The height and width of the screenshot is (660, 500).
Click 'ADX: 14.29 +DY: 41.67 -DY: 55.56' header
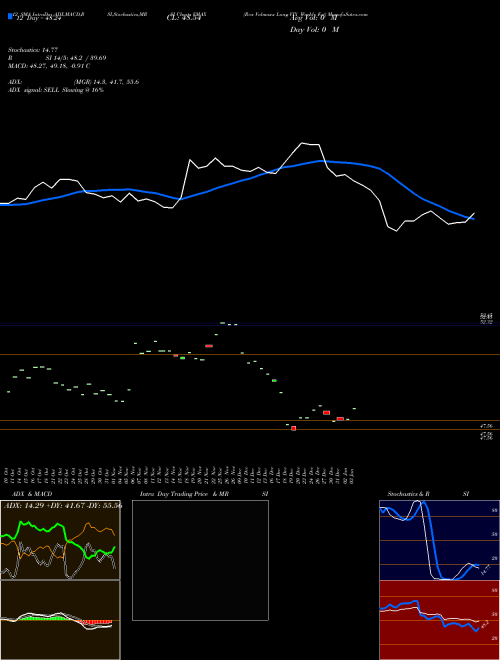tap(63, 505)
